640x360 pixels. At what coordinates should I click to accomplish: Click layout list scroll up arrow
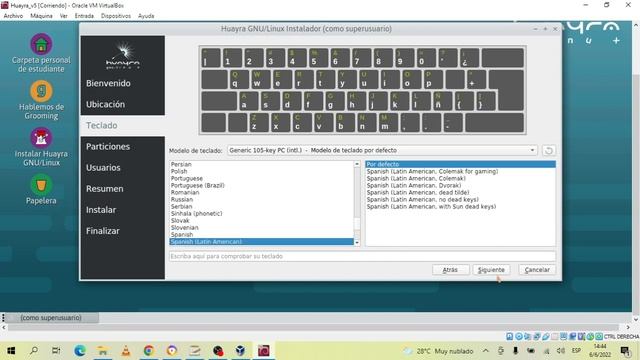click(x=357, y=164)
